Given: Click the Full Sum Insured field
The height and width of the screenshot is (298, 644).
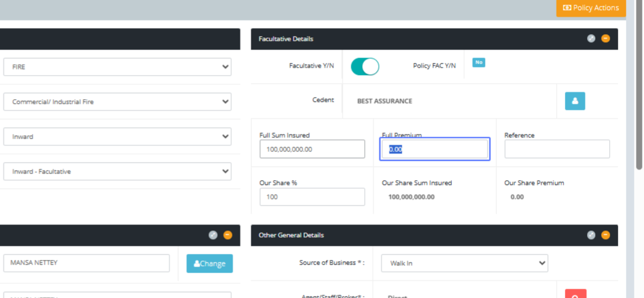Looking at the screenshot, I should pos(312,149).
